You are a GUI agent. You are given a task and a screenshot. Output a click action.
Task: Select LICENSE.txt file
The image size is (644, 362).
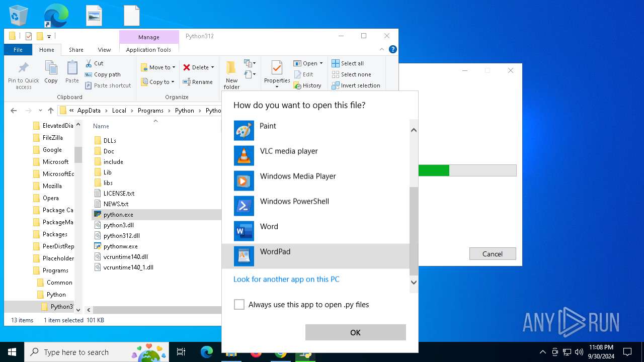click(x=119, y=193)
